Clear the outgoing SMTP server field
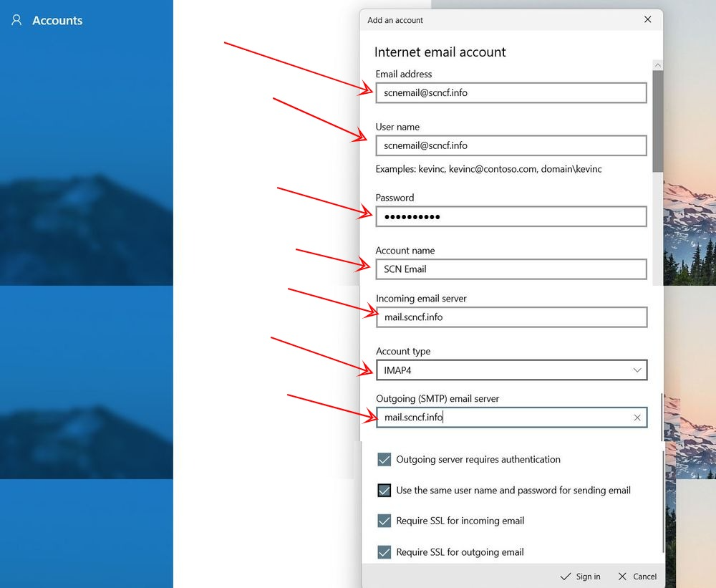 point(637,418)
